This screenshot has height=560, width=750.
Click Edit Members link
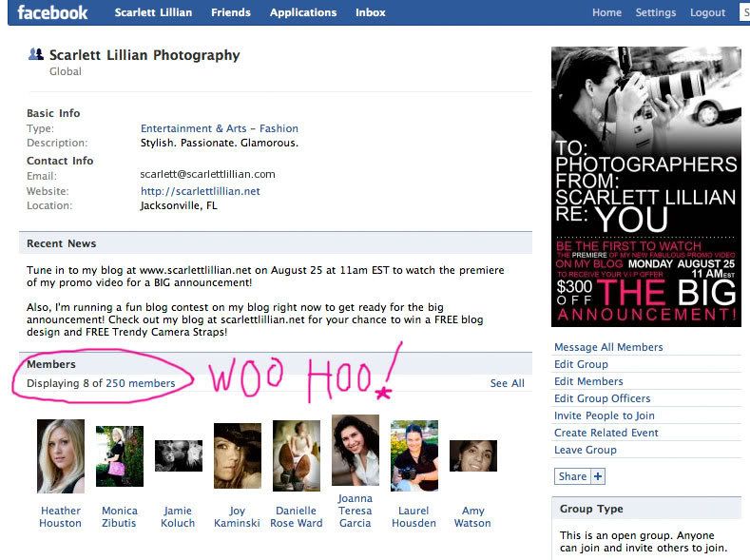pyautogui.click(x=588, y=381)
